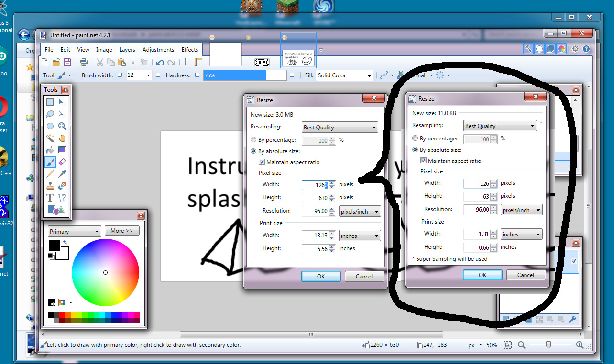
Task: Select the Color Picker eyedropper tool
Action: pyautogui.click(x=62, y=174)
